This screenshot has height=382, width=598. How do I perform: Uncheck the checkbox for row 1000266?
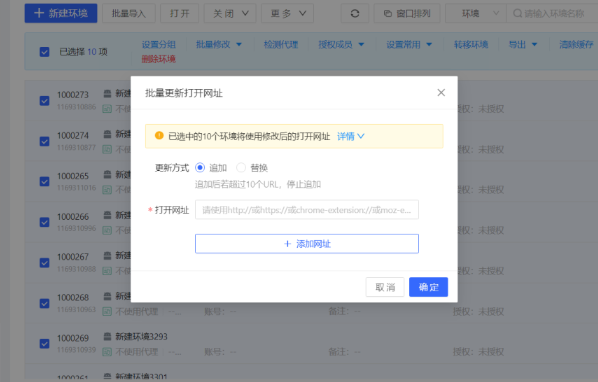[x=44, y=222]
